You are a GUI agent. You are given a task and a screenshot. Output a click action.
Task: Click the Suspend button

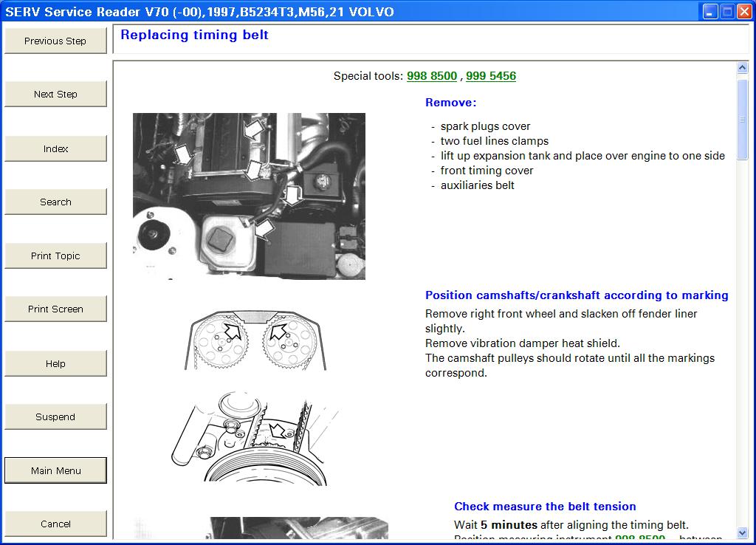coord(55,417)
